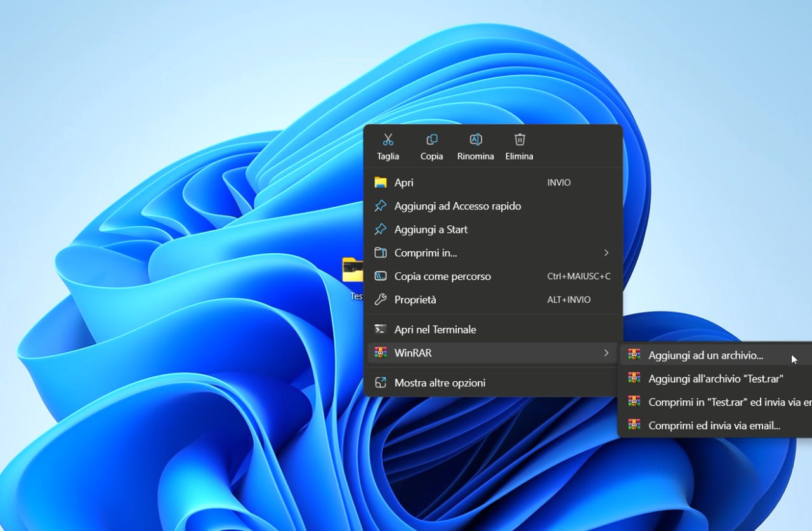Open the folder via Apri
This screenshot has height=531, width=812.
coord(403,183)
